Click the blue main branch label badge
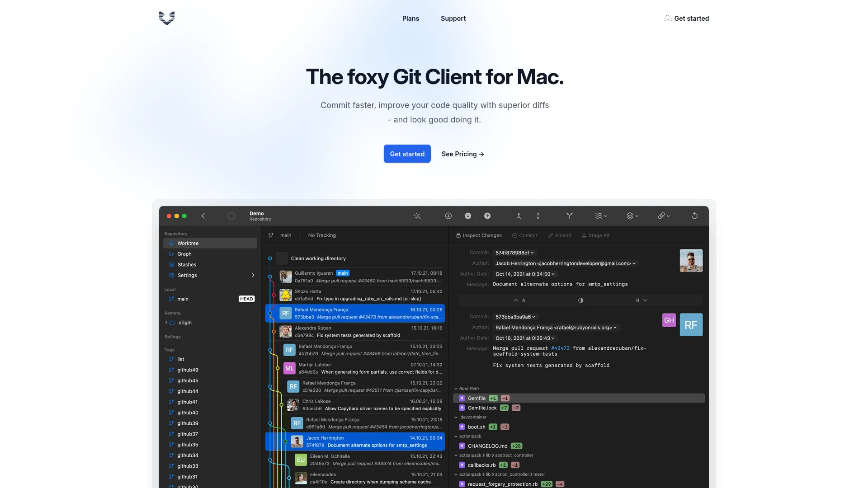 343,273
